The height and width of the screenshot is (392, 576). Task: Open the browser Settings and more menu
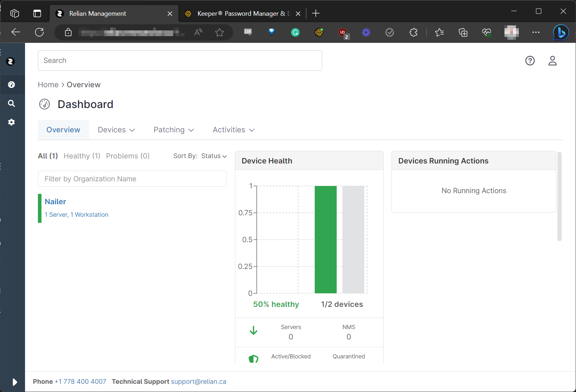[536, 32]
